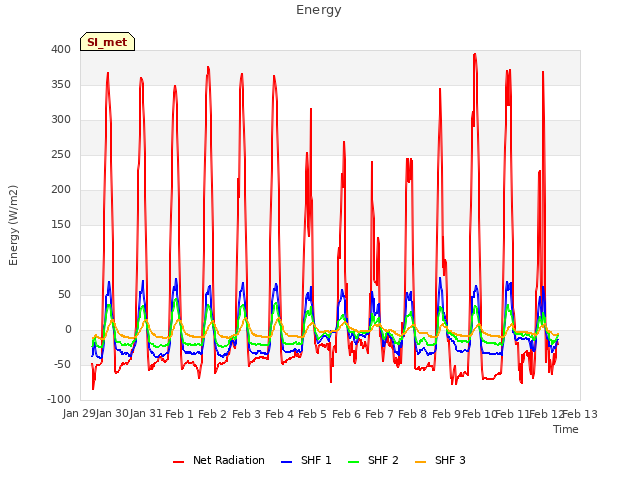640x480 pixels.
Task: Click the Time x-axis label
Action: coord(566,429)
